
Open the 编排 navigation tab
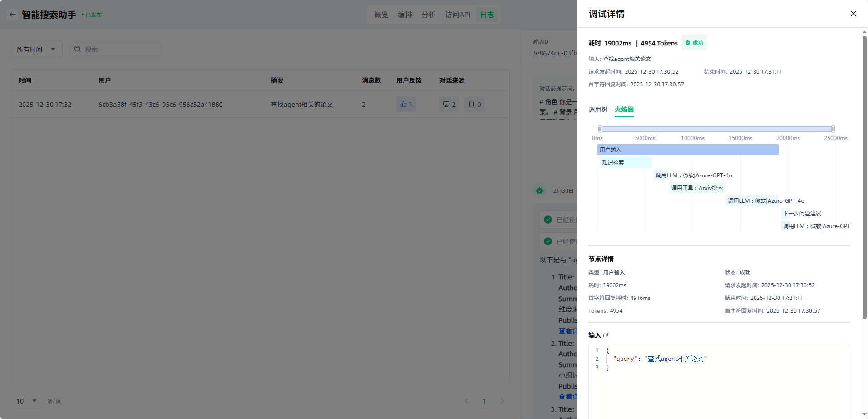click(404, 15)
